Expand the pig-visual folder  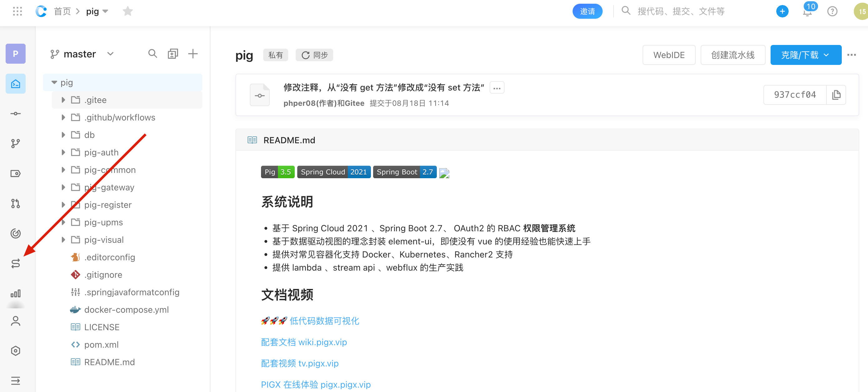pos(63,240)
